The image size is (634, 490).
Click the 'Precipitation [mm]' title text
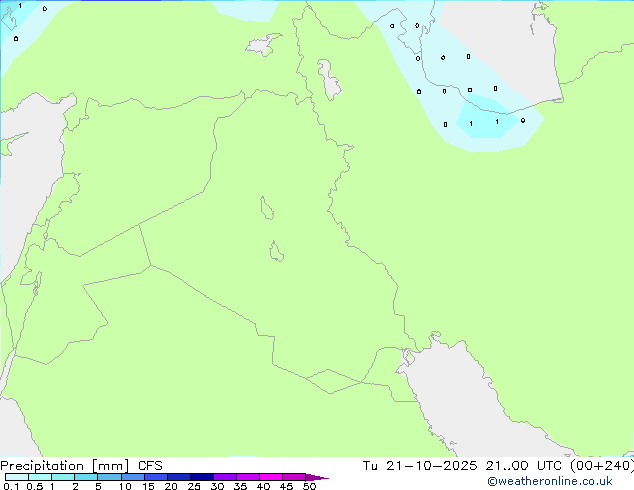[x=65, y=466]
